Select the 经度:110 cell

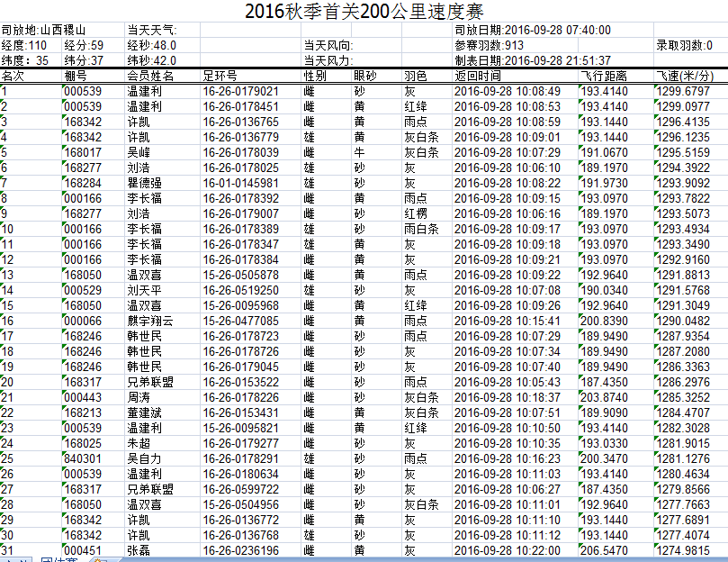[24, 46]
